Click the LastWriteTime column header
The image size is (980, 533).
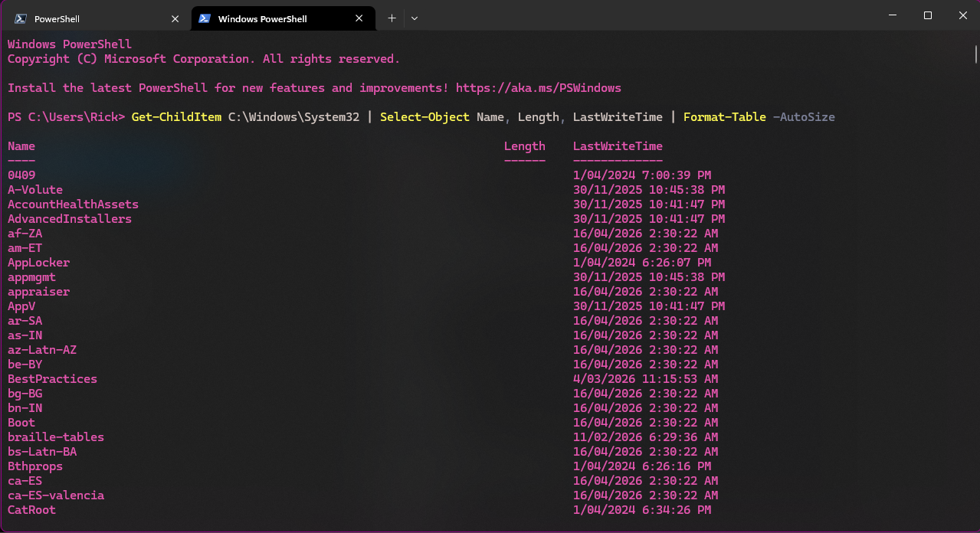pyautogui.click(x=618, y=146)
